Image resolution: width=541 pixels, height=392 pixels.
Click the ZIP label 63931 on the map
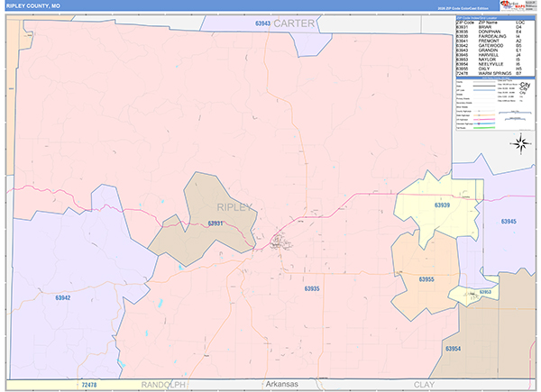[215, 223]
